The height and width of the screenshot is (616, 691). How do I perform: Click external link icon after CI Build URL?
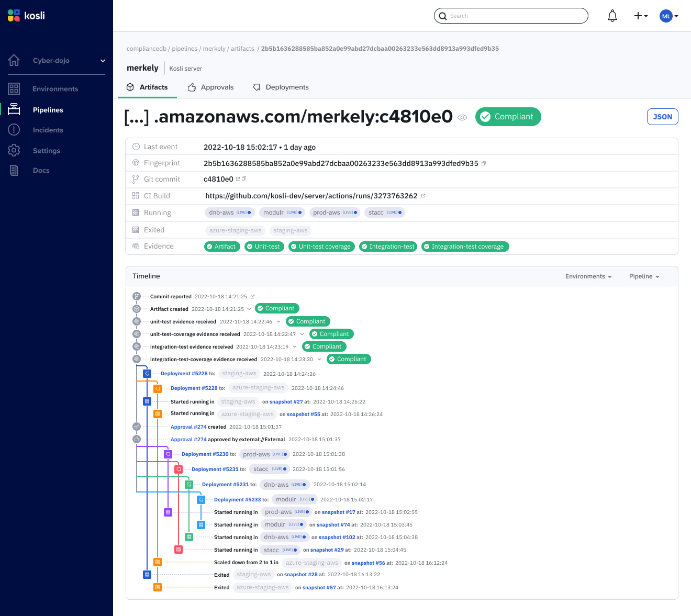423,196
